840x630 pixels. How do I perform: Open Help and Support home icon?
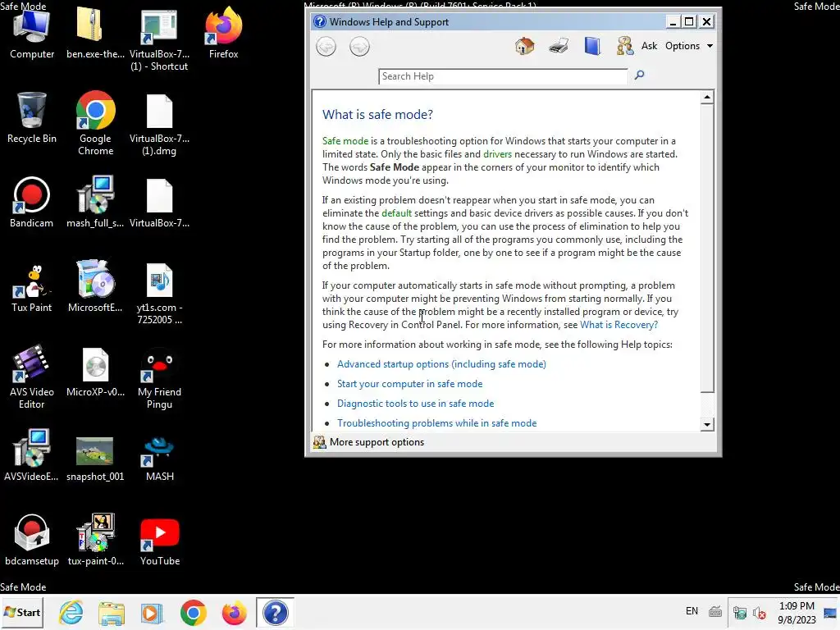click(524, 46)
